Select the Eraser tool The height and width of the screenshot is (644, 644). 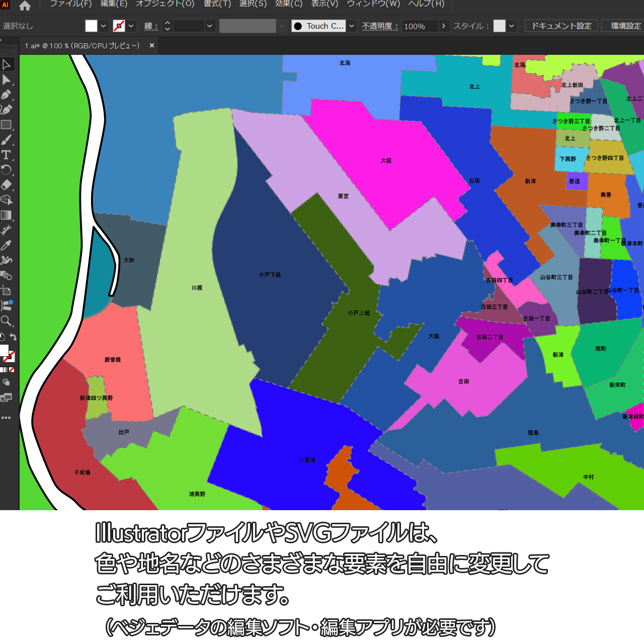(7, 185)
